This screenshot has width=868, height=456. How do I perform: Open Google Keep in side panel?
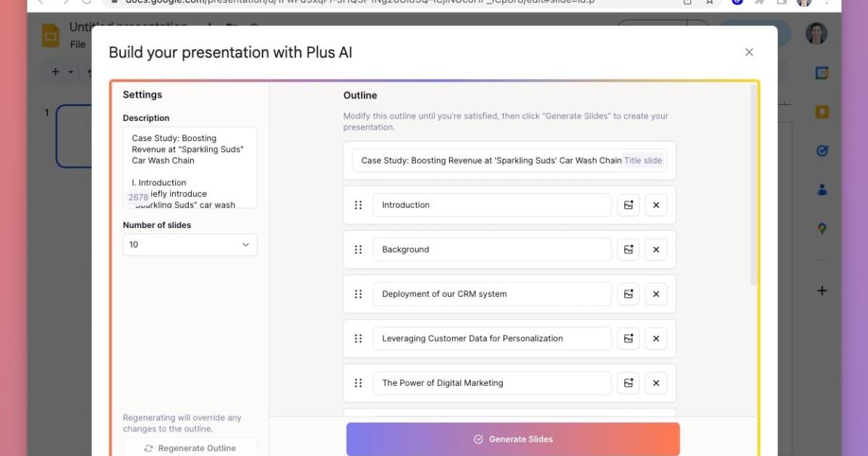pos(822,112)
